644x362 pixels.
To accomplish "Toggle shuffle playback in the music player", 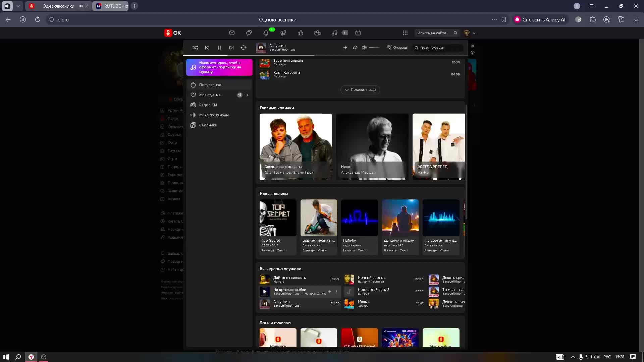I will tap(195, 48).
